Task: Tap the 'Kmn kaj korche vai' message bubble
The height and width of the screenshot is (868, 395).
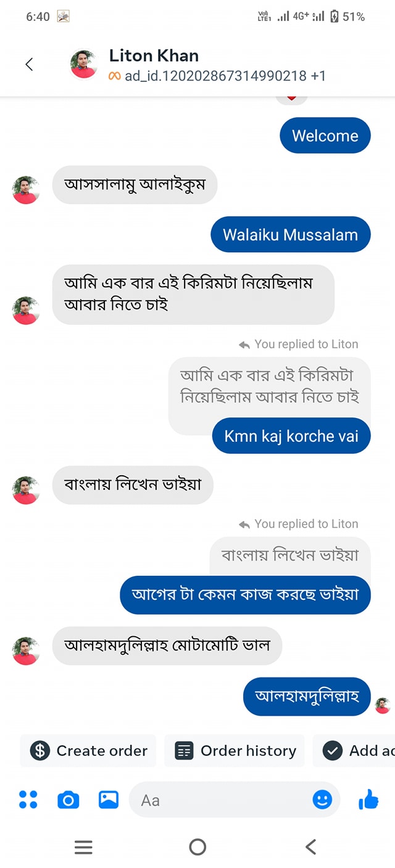Action: pyautogui.click(x=291, y=436)
